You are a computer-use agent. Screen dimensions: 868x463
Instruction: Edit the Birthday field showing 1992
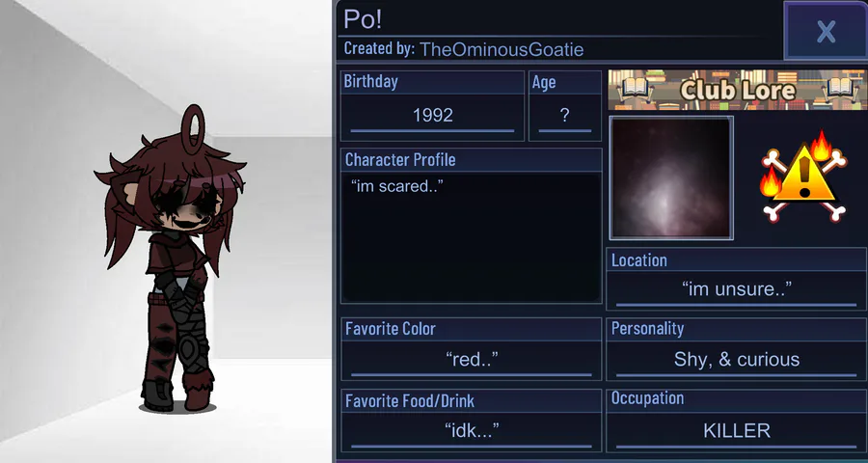pyautogui.click(x=432, y=116)
